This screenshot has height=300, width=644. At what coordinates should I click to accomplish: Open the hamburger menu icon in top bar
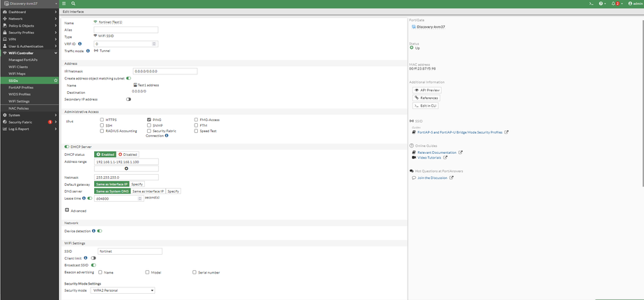63,3
